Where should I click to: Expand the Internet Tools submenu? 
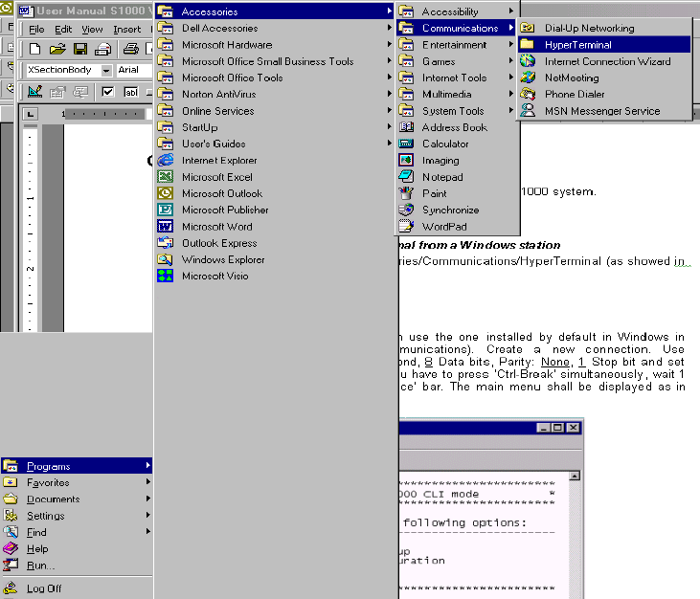point(457,78)
